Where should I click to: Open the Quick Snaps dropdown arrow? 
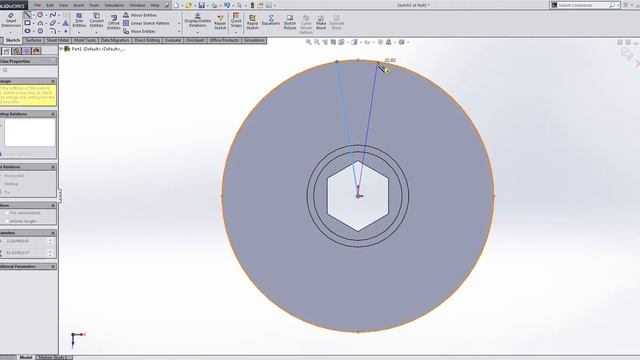[x=236, y=32]
